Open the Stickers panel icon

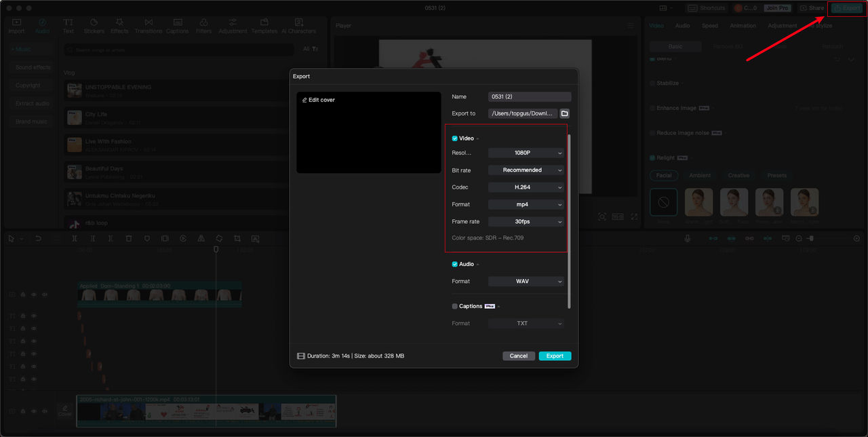(94, 22)
